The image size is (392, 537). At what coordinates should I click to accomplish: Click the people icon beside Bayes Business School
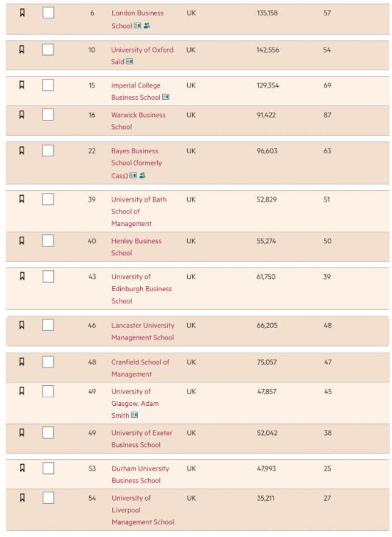coord(142,175)
